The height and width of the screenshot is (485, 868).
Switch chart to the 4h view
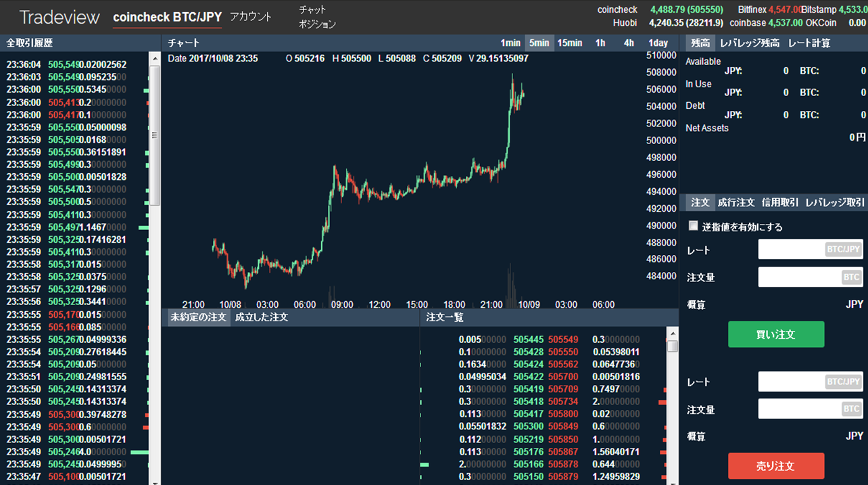[x=629, y=43]
